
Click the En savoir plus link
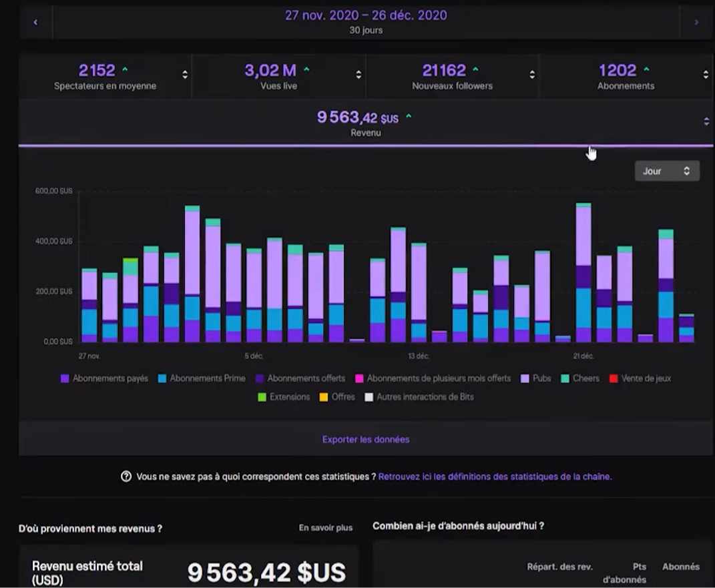tap(326, 528)
